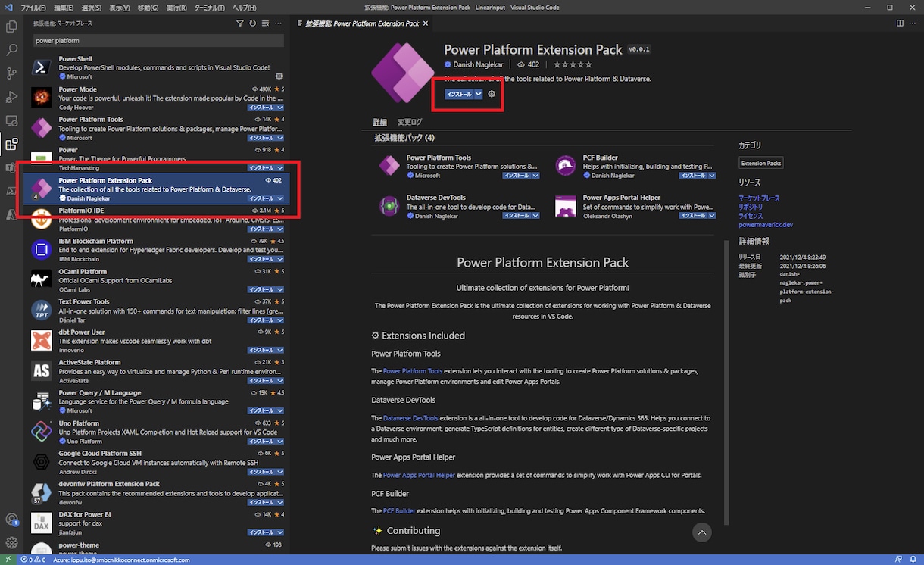Open the install dropdown for IBM Blockchain Platform
This screenshot has width=924, height=565.
pyautogui.click(x=280, y=259)
